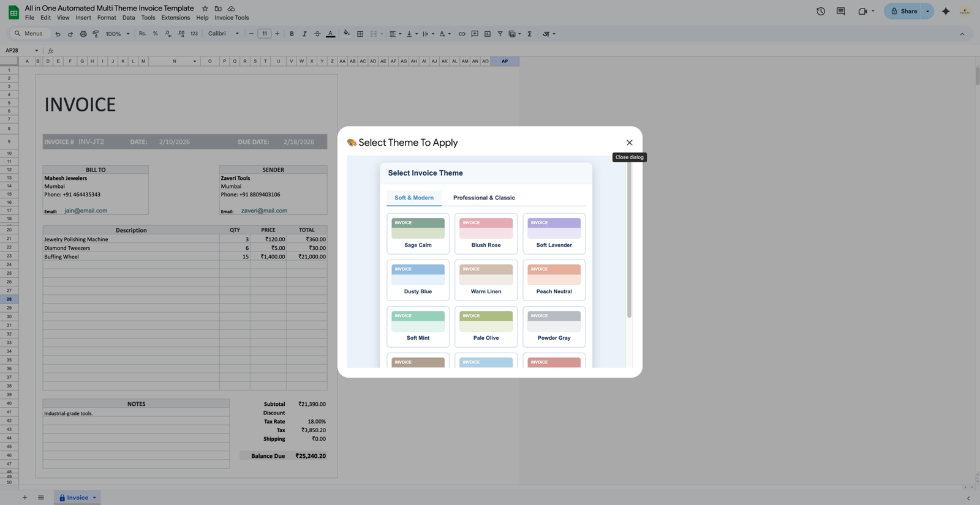Toggle bold formatting
This screenshot has height=505, width=980.
point(292,34)
